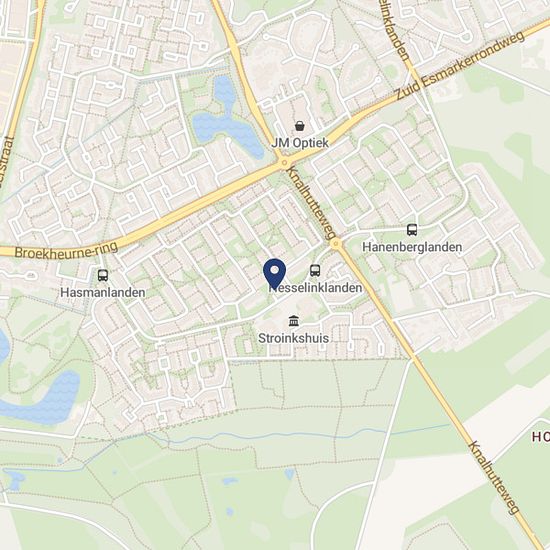The width and height of the screenshot is (550, 550).
Task: Click the Broekheurne-ring road label
Action: (67, 250)
